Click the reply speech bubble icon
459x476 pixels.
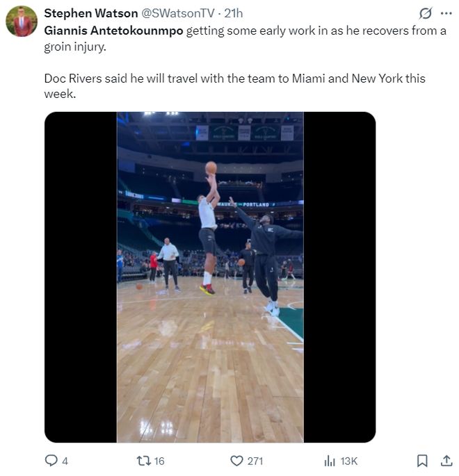[x=51, y=461]
